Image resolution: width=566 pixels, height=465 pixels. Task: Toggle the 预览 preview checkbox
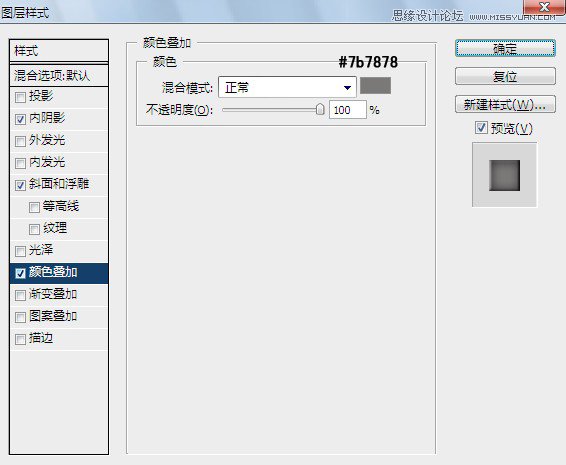pos(481,128)
